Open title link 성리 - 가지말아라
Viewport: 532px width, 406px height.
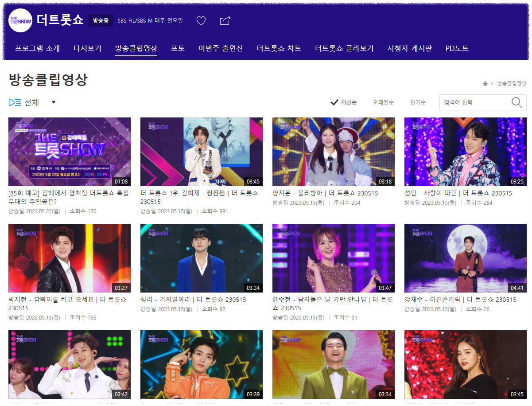click(x=193, y=300)
